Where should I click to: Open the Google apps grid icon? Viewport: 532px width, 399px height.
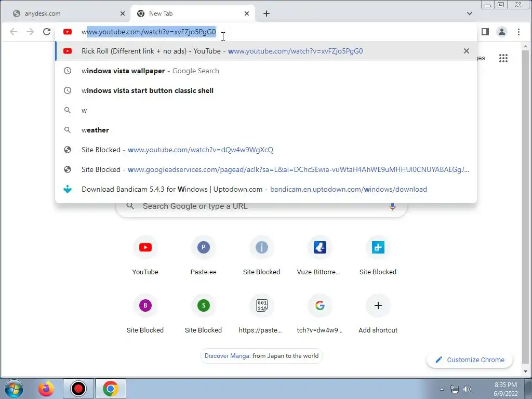[503, 58]
